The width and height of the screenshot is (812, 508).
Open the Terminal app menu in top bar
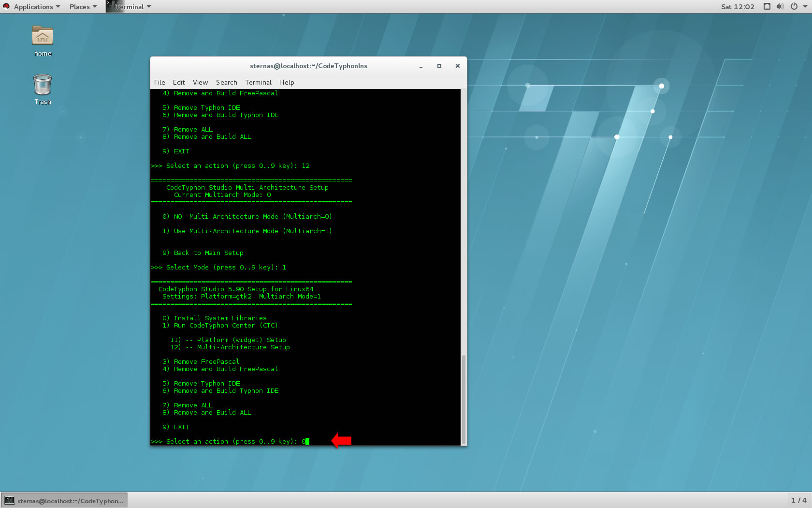(x=129, y=7)
